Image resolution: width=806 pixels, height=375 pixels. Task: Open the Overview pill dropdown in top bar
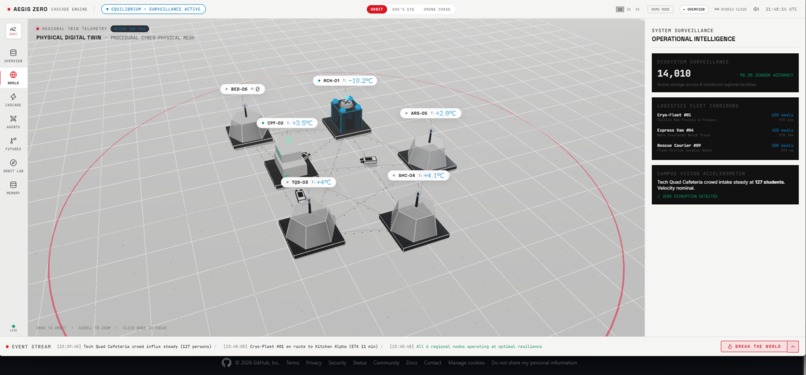pyautogui.click(x=694, y=9)
